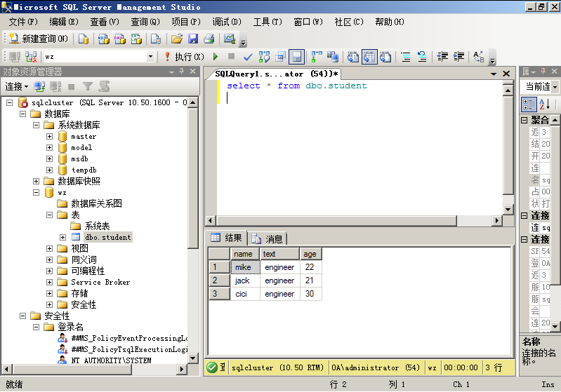Screen dimensions: 561x392
Task: Show properties in categorized view
Action: 529,104
